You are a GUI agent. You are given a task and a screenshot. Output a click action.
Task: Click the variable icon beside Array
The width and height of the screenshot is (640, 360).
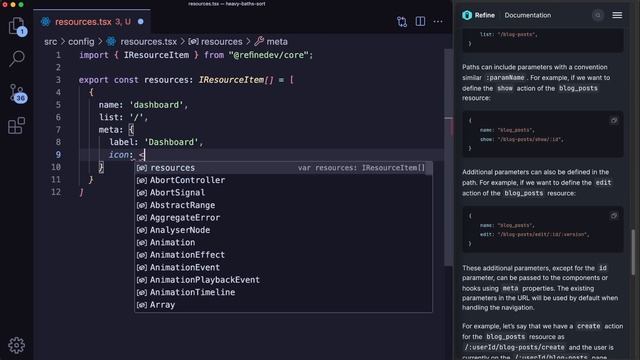click(x=142, y=305)
